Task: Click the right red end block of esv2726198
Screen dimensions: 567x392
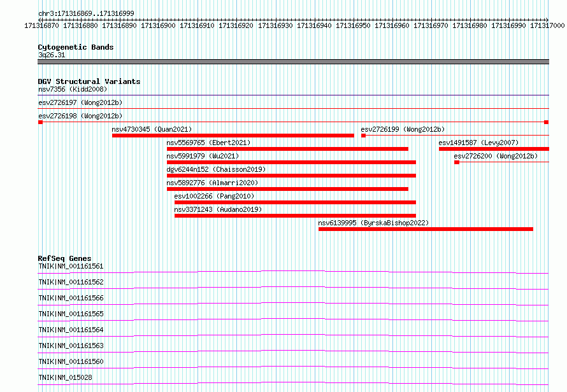Action: point(547,122)
